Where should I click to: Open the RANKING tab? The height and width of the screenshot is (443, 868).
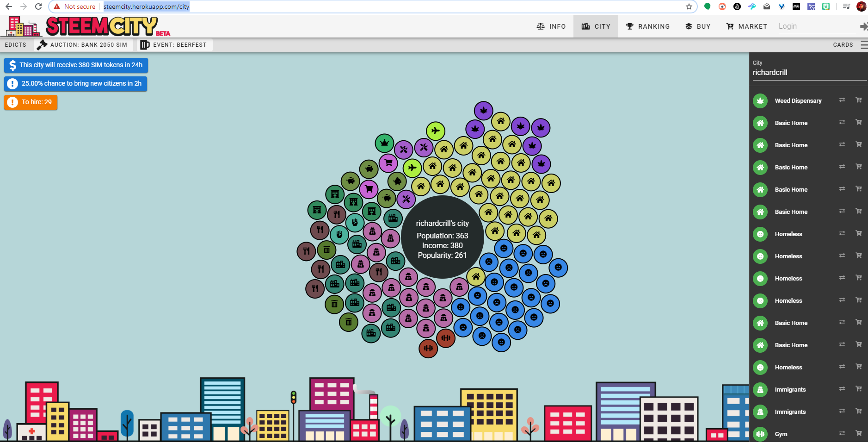[x=648, y=26]
